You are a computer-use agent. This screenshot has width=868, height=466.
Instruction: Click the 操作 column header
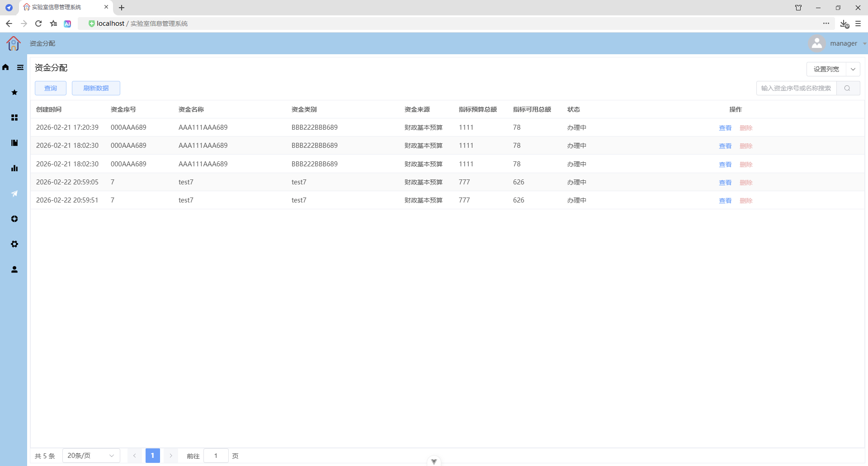(736, 109)
